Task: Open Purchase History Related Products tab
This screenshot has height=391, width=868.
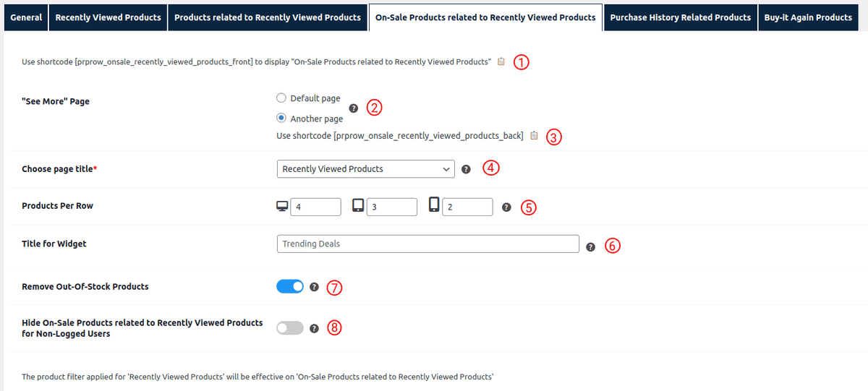Action: click(680, 17)
